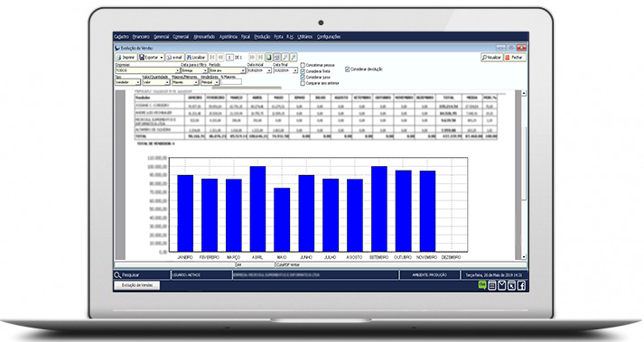Viewport: 644px width, 342px height.
Task: Open the Configurações menu
Action: [x=329, y=36]
